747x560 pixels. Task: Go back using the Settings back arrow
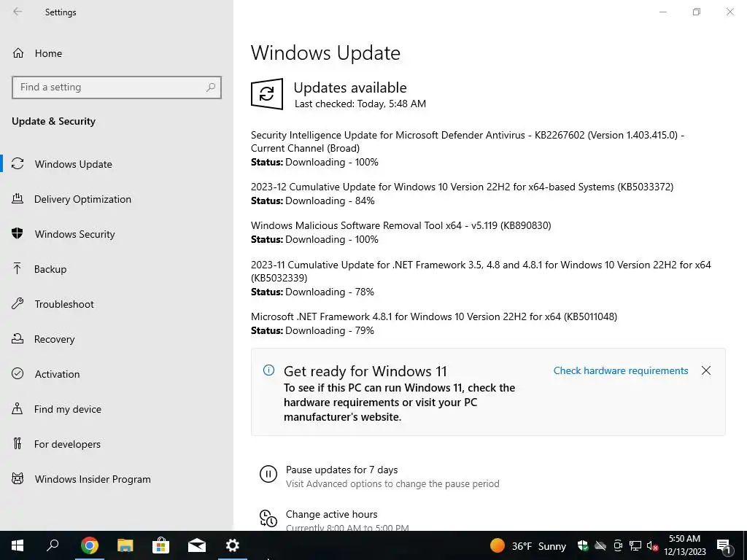(18, 12)
